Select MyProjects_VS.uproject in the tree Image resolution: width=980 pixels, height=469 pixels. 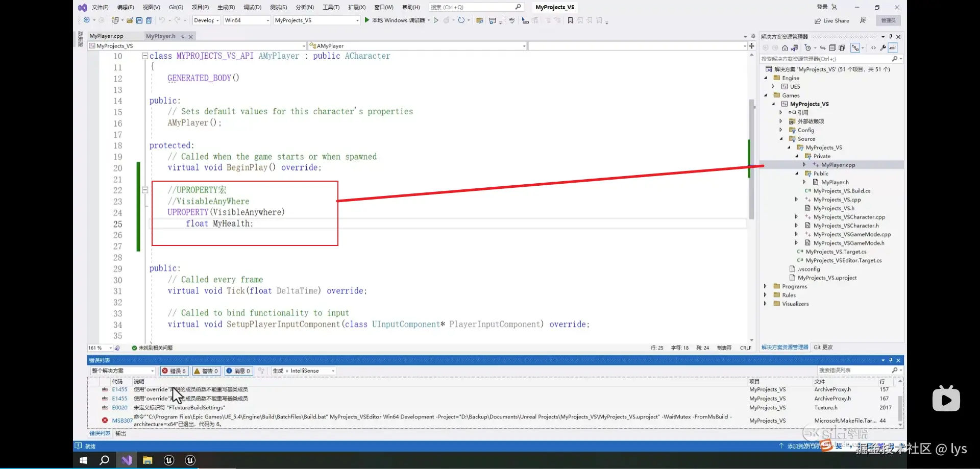[827, 278]
